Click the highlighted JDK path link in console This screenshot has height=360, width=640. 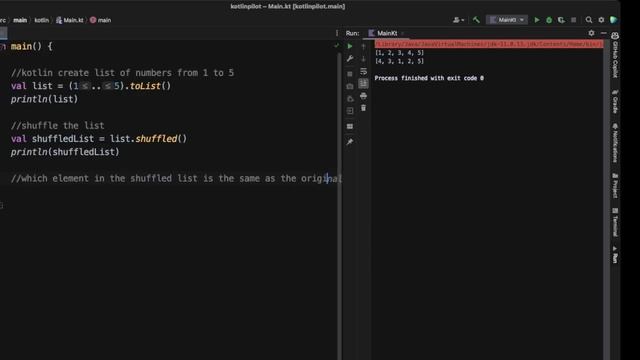pyautogui.click(x=489, y=44)
